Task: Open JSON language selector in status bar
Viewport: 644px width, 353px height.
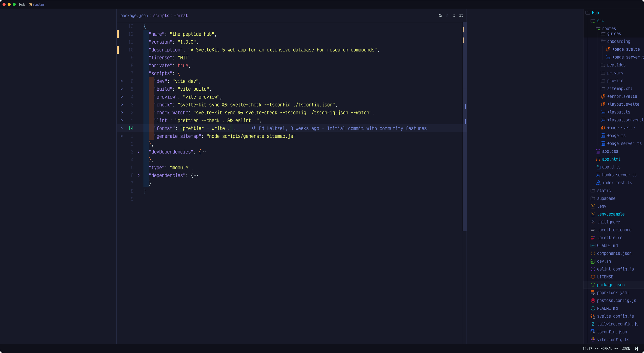Action: (626, 349)
